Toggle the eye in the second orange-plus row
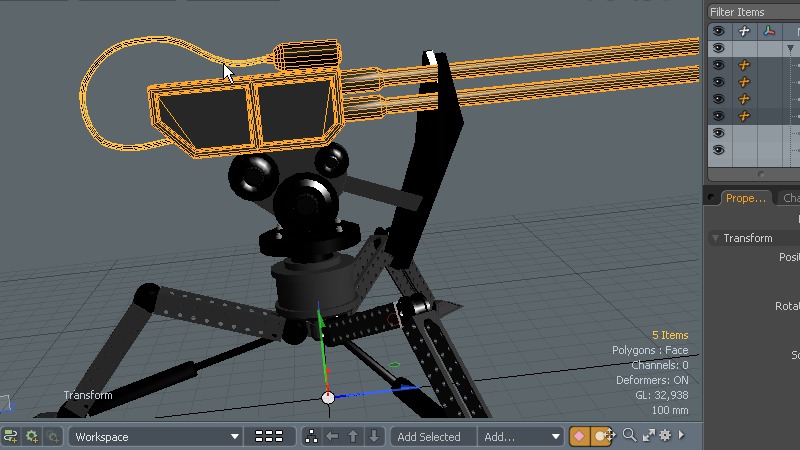Viewport: 800px width, 450px height. coord(718,82)
